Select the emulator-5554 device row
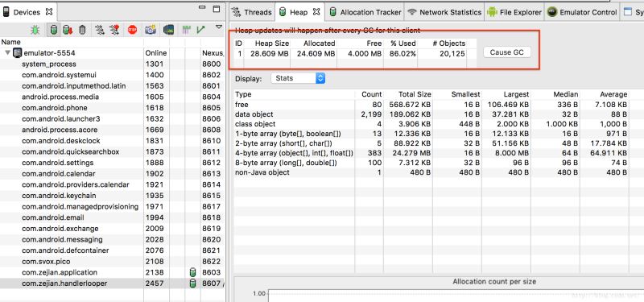 click(x=113, y=53)
